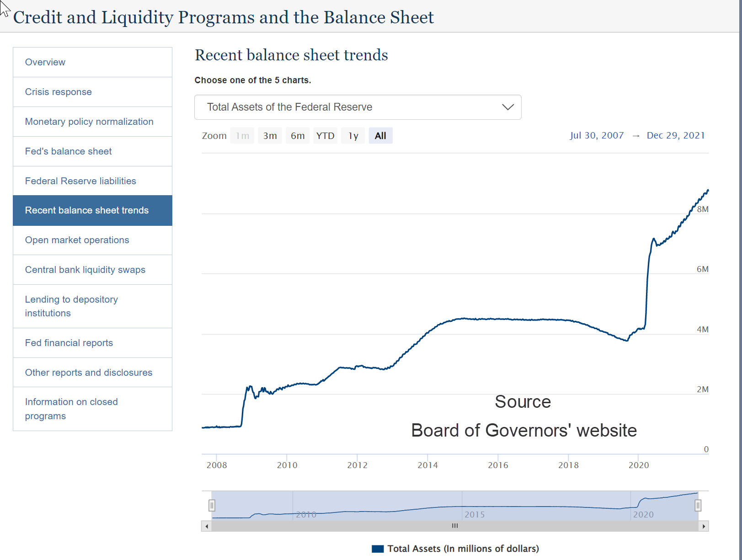The width and height of the screenshot is (742, 560).
Task: Click the Jul 30, 2007 start date field
Action: (597, 135)
